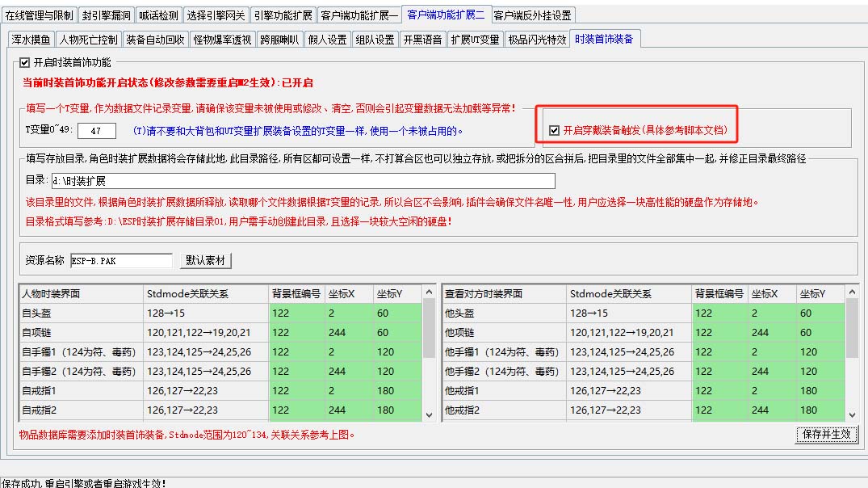Click right table 坐标Y header

pyautogui.click(x=820, y=293)
